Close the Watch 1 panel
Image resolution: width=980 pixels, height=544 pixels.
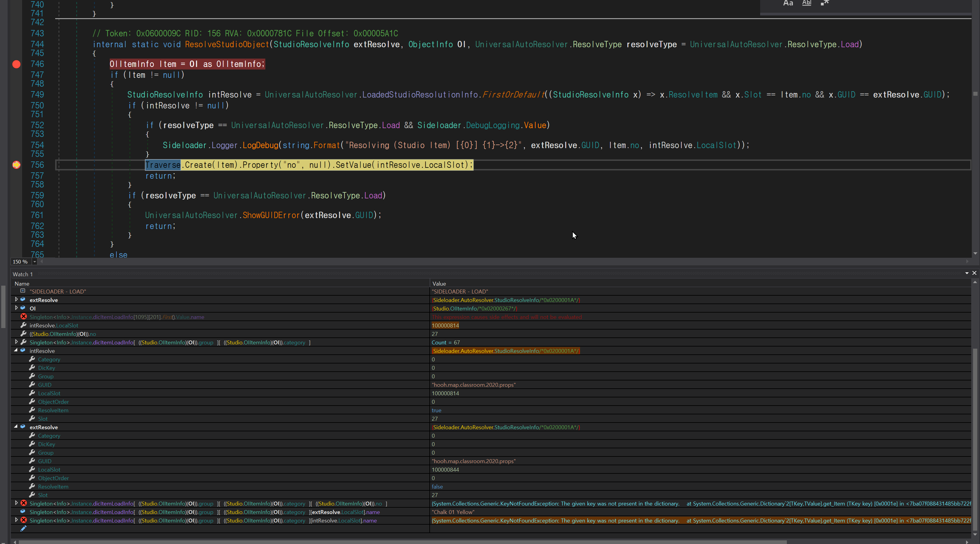[x=974, y=273]
